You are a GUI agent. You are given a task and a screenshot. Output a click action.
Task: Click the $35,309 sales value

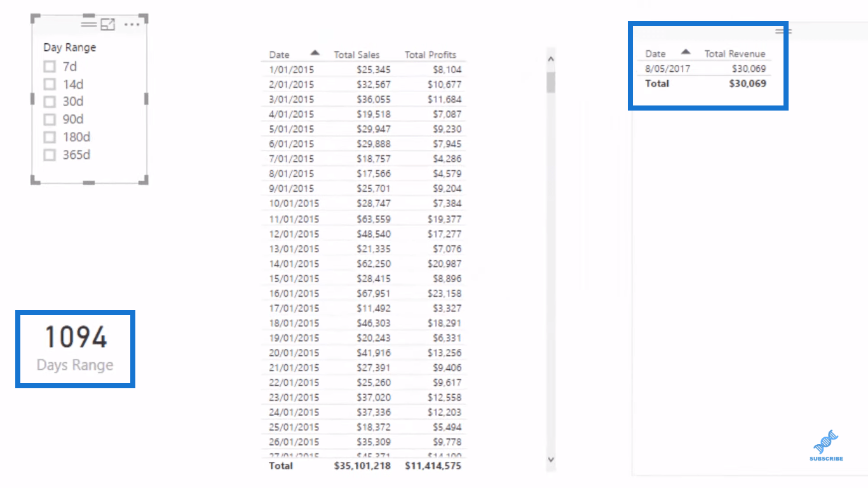coord(374,442)
